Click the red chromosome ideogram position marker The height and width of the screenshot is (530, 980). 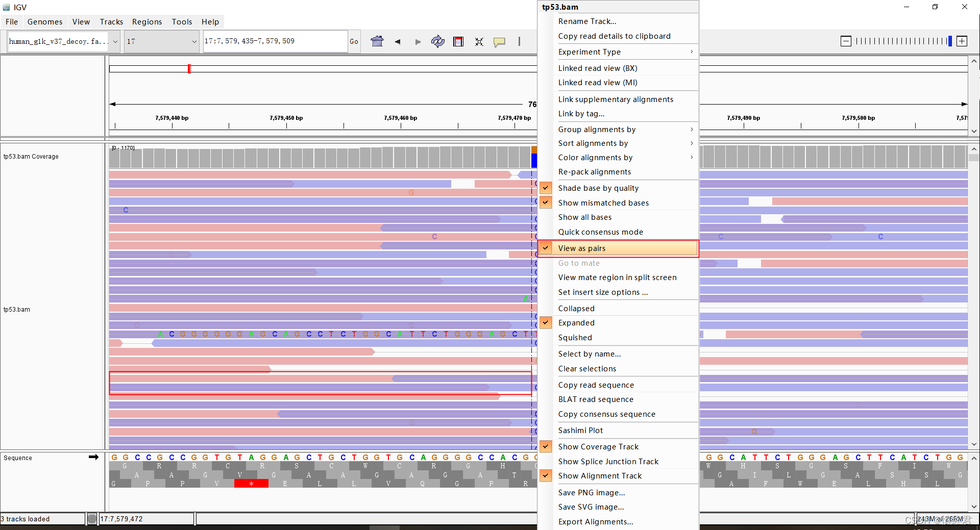[189, 68]
